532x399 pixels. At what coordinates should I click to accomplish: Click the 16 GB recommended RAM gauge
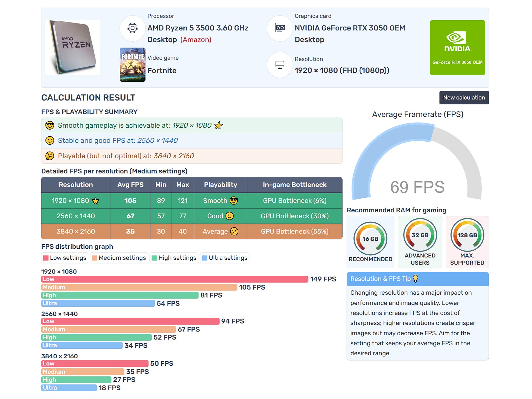[370, 239]
